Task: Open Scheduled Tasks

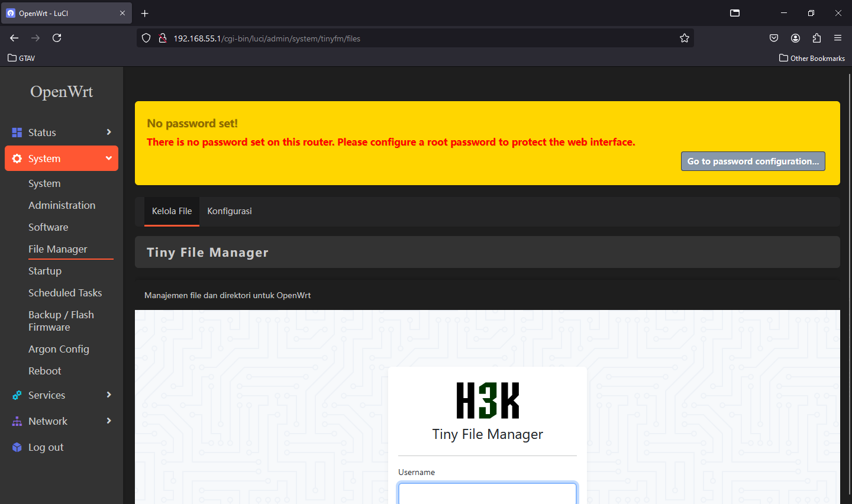Action: coord(65,293)
